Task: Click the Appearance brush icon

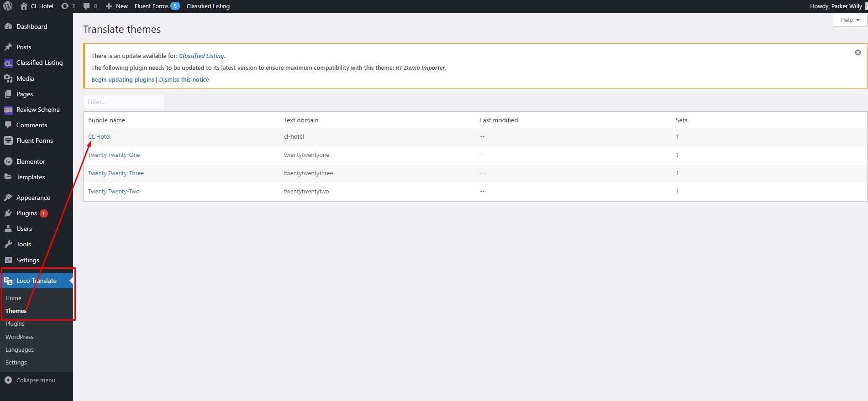Action: click(8, 198)
